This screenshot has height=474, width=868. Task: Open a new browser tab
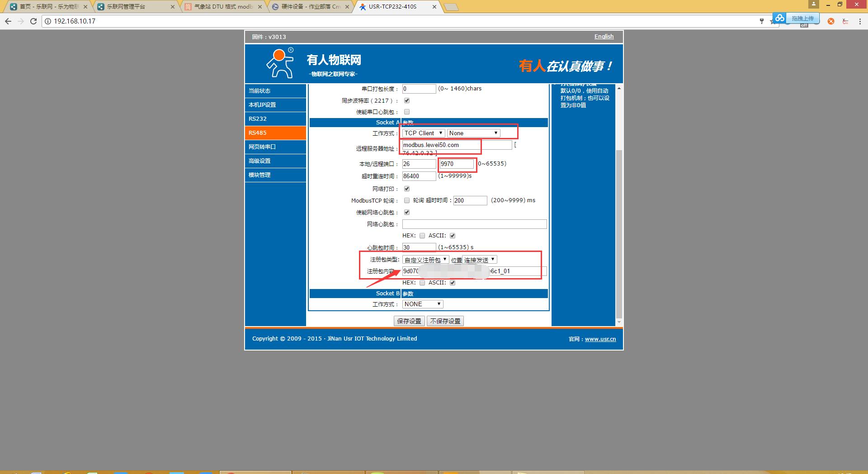point(451,7)
